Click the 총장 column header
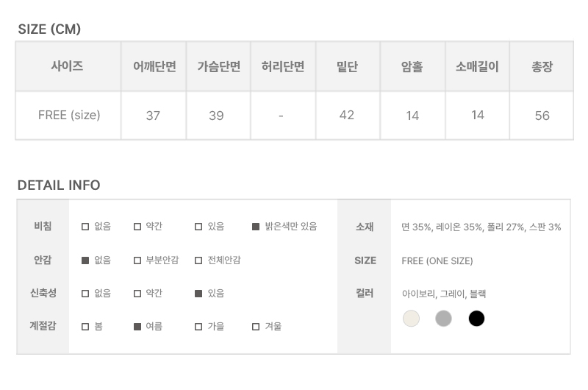Image resolution: width=588 pixels, height=390 pixels. pos(542,66)
